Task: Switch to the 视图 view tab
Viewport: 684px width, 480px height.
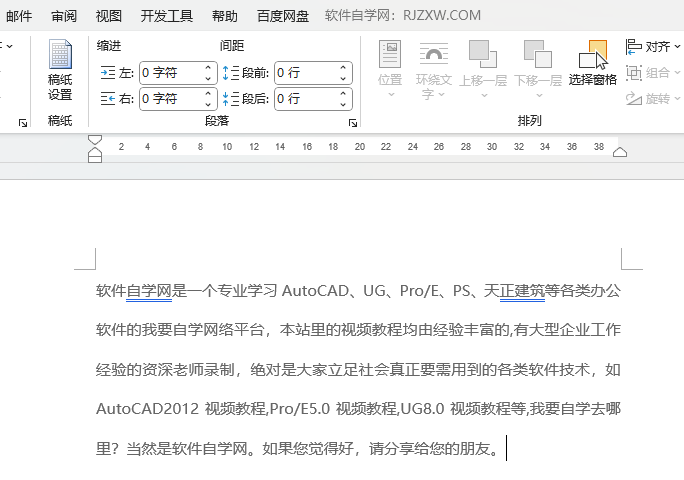Action: click(109, 16)
